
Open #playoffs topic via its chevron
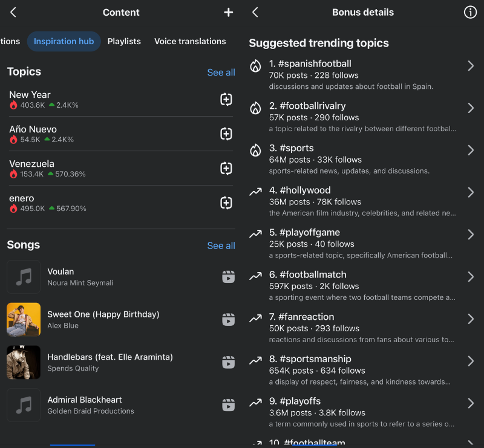471,403
